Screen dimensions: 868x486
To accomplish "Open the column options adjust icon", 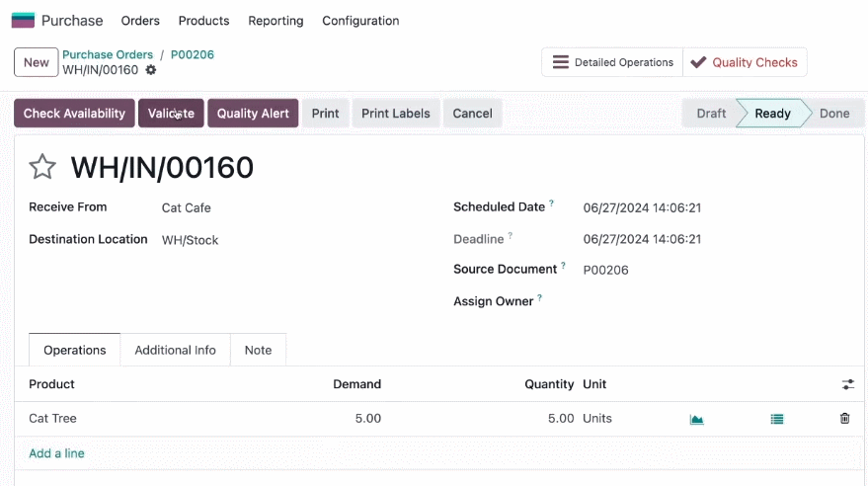I will tap(847, 384).
